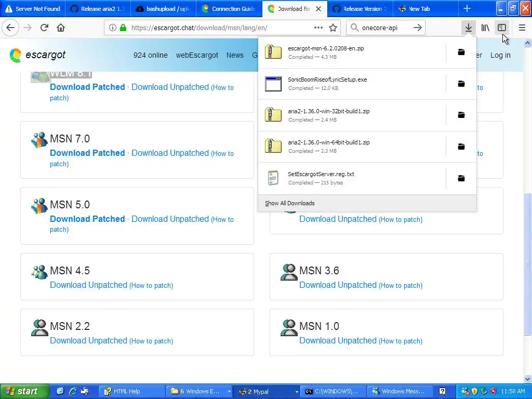The height and width of the screenshot is (399, 532).
Task: Open aria2-1.36.0-win-32bit-build1.zip download entry
Action: [x=352, y=115]
